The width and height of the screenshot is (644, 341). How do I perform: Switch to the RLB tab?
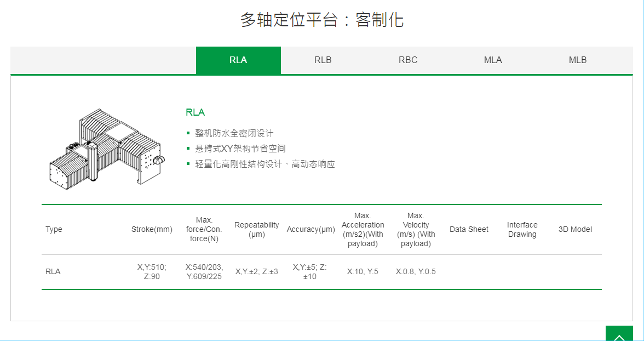[323, 60]
